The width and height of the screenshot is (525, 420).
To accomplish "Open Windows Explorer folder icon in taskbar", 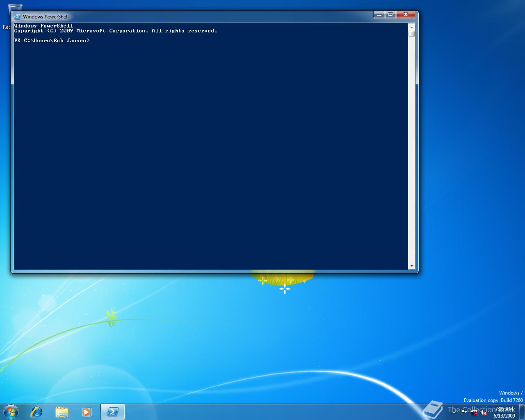I will 62,412.
